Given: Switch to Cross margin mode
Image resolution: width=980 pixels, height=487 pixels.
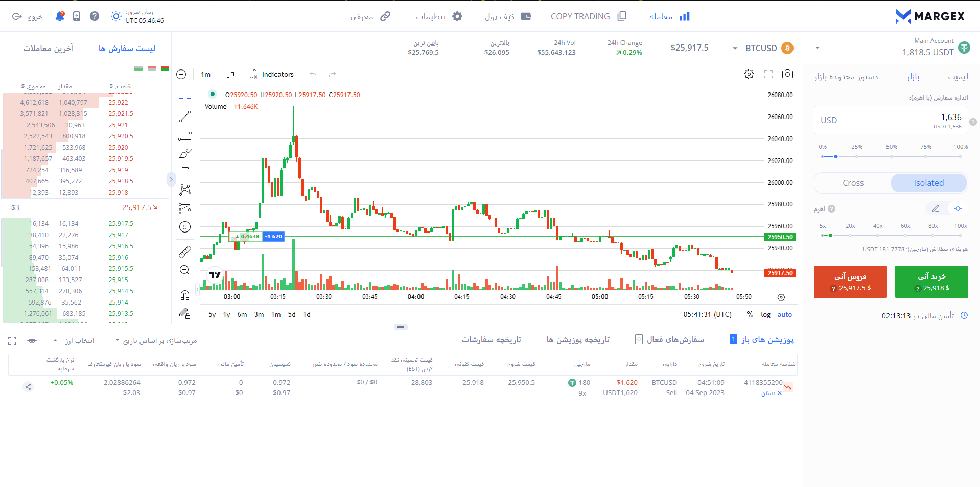Looking at the screenshot, I should point(853,183).
